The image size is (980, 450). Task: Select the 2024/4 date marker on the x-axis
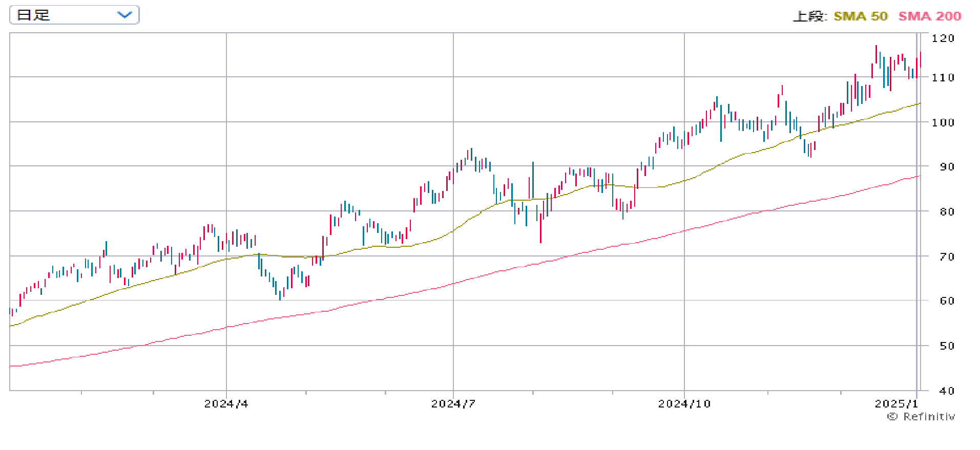pos(226,404)
